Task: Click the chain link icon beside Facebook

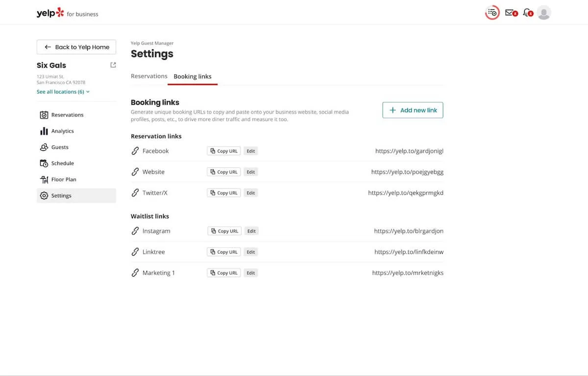Action: 135,151
